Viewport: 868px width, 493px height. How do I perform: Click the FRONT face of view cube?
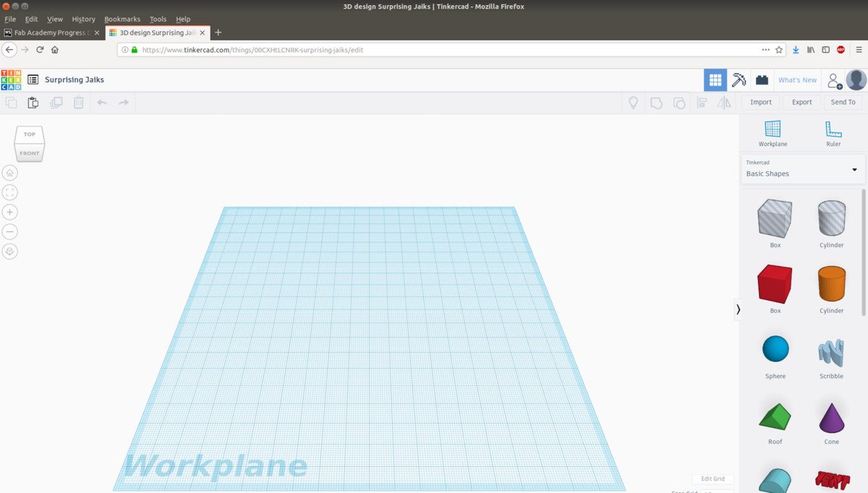[x=30, y=153]
